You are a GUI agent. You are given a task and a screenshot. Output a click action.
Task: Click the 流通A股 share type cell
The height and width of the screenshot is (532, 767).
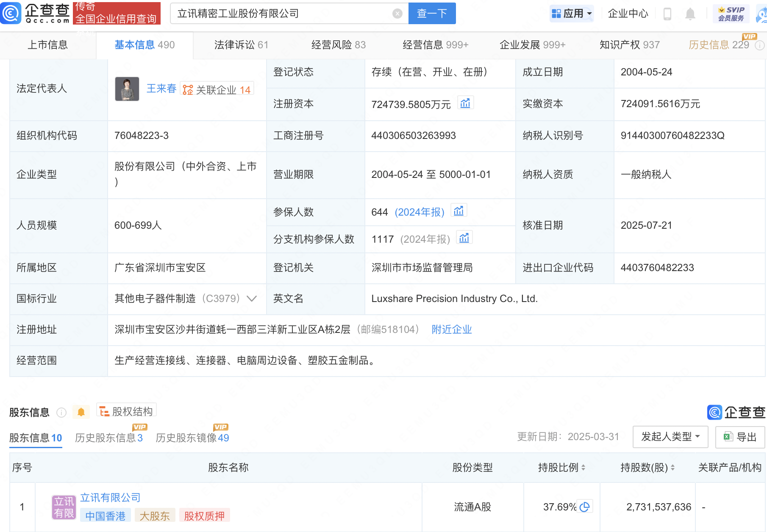click(x=472, y=507)
